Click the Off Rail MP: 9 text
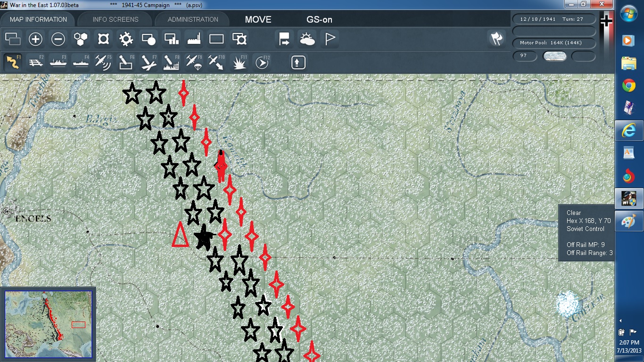This screenshot has width=644, height=362. pos(586,245)
